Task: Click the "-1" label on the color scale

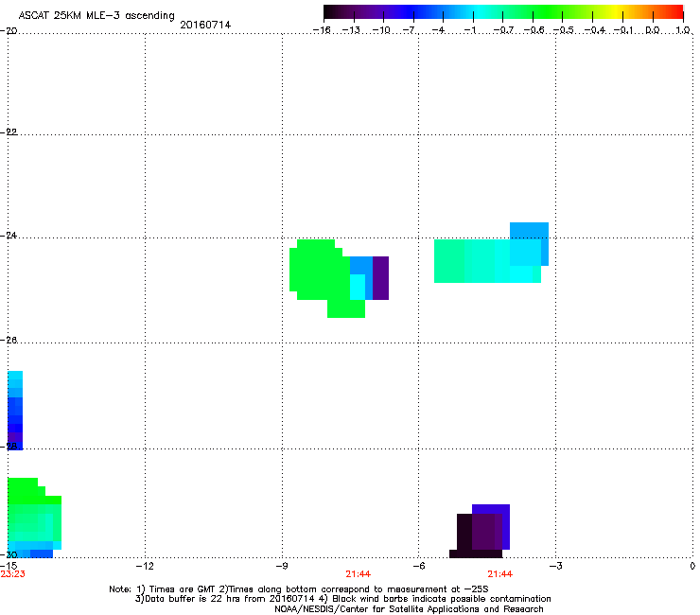Action: pos(469,30)
